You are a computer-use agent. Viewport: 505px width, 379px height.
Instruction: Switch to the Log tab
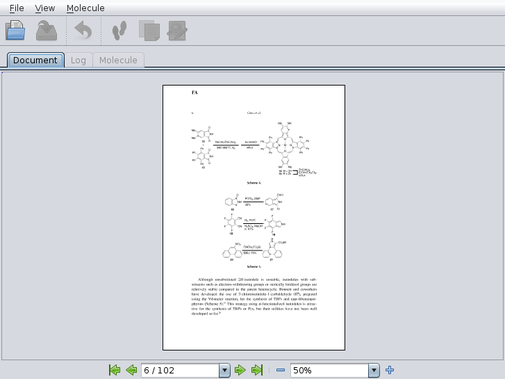coord(78,60)
